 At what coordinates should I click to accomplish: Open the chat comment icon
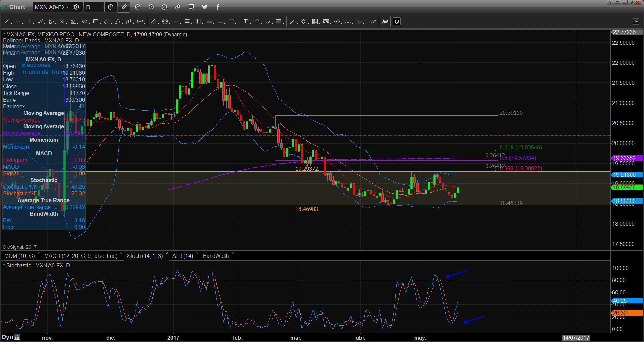click(191, 7)
